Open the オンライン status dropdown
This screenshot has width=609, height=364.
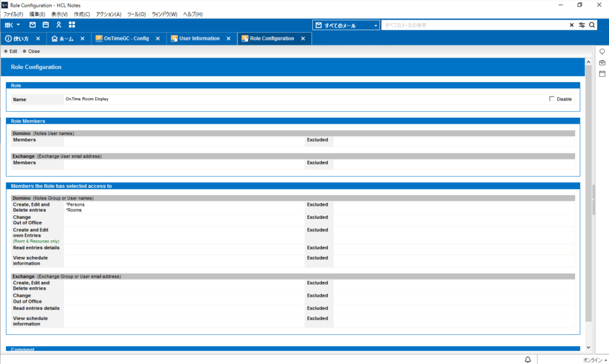tap(595, 359)
